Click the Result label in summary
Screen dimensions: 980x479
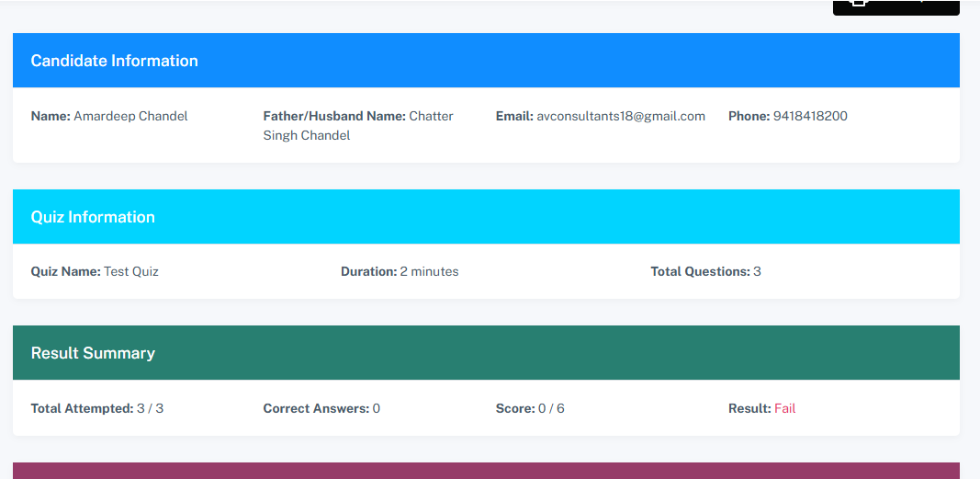coord(749,408)
